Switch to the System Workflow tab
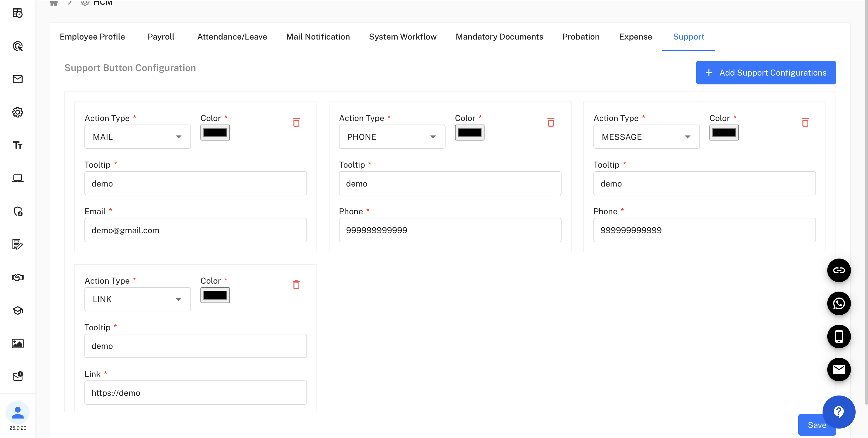This screenshot has height=438, width=868. coord(403,37)
